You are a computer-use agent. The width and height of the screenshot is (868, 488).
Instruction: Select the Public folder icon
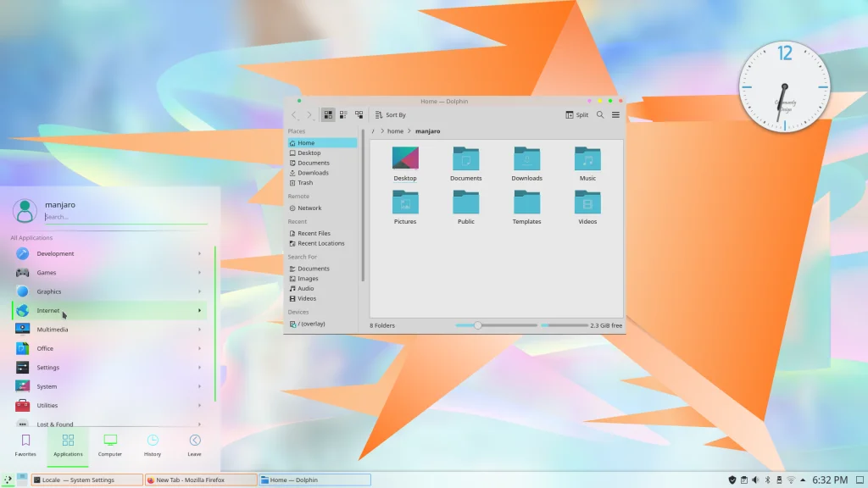coord(466,207)
